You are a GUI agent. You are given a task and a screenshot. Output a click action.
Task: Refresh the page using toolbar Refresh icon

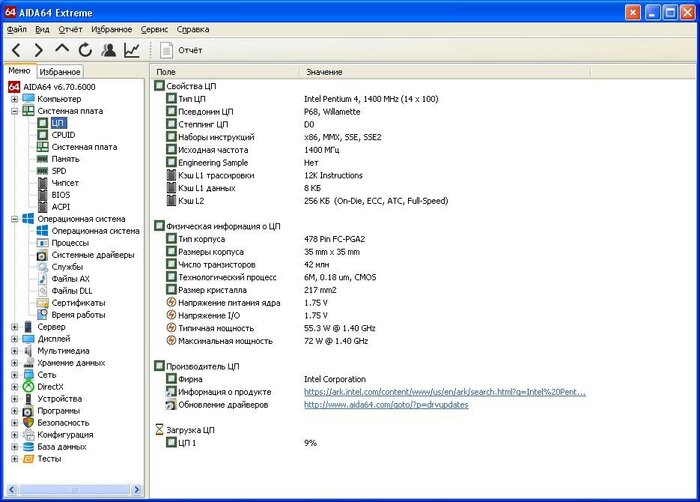pos(85,50)
